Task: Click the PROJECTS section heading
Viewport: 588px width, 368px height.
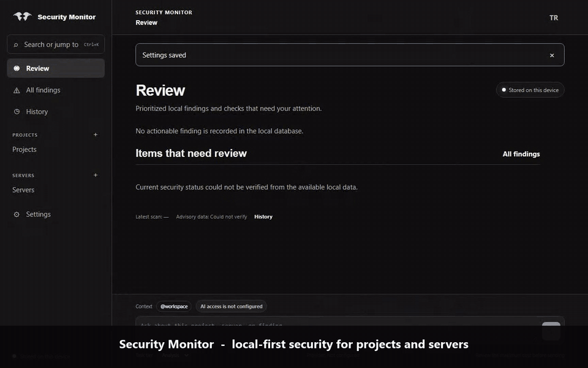Action: [x=24, y=135]
